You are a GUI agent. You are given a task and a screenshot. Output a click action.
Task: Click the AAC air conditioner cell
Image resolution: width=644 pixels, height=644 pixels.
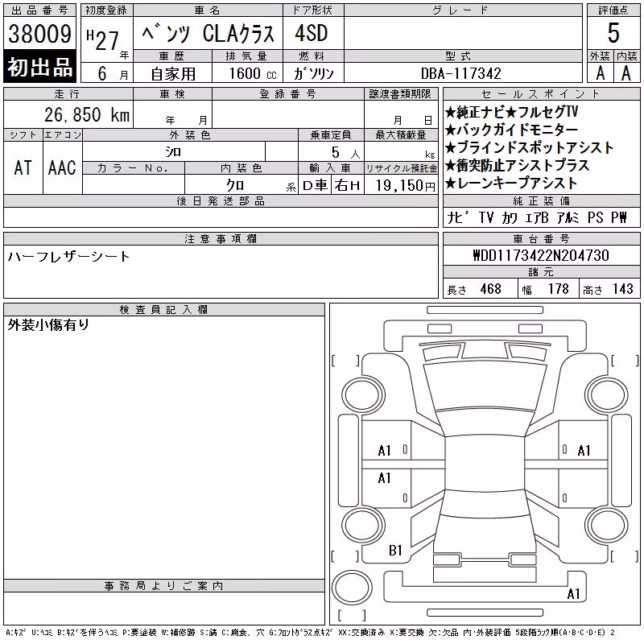(x=63, y=167)
